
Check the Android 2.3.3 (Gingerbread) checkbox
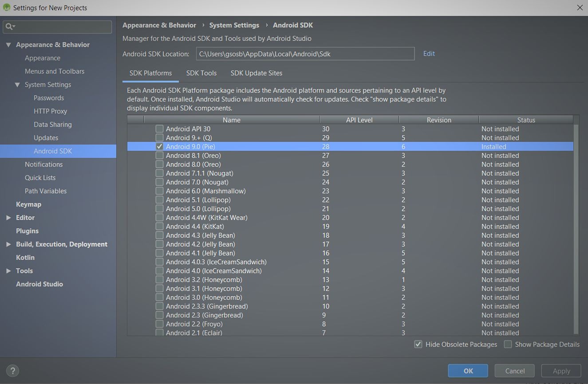[x=159, y=306]
